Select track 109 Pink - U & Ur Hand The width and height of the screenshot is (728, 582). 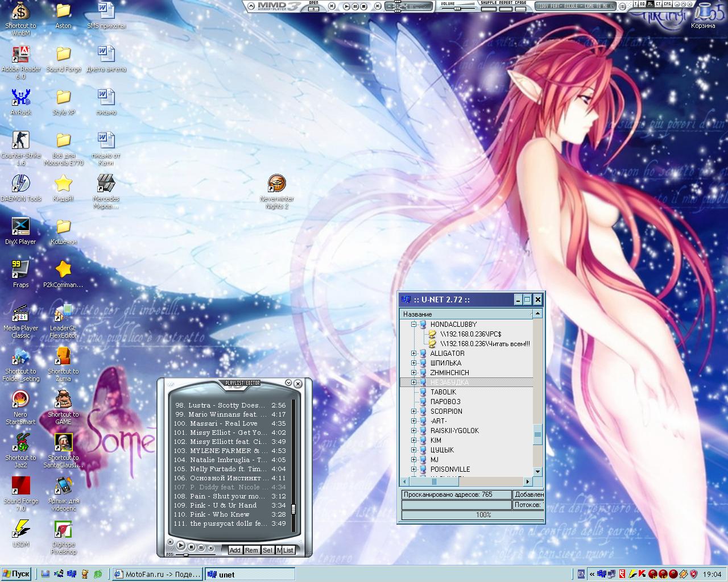click(x=230, y=505)
